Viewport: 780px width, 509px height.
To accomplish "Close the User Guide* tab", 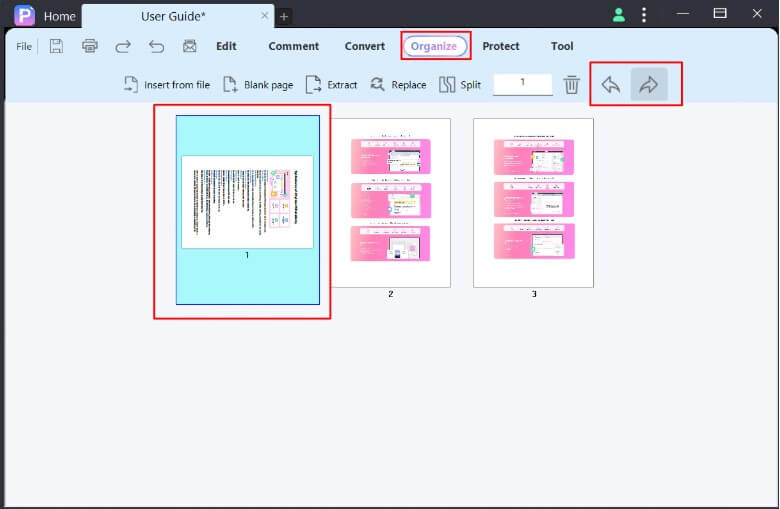I will 265,16.
